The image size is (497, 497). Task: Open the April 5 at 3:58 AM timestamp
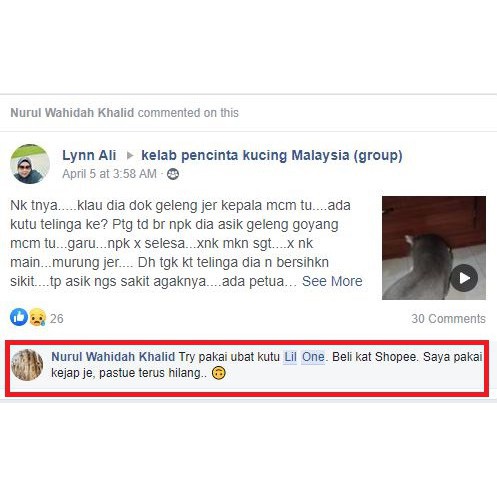(109, 174)
